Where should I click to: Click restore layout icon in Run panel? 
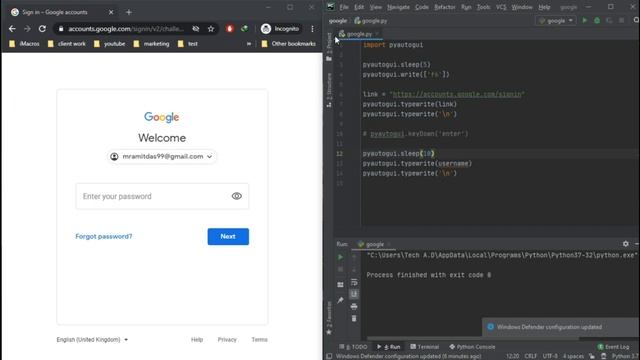340,284
